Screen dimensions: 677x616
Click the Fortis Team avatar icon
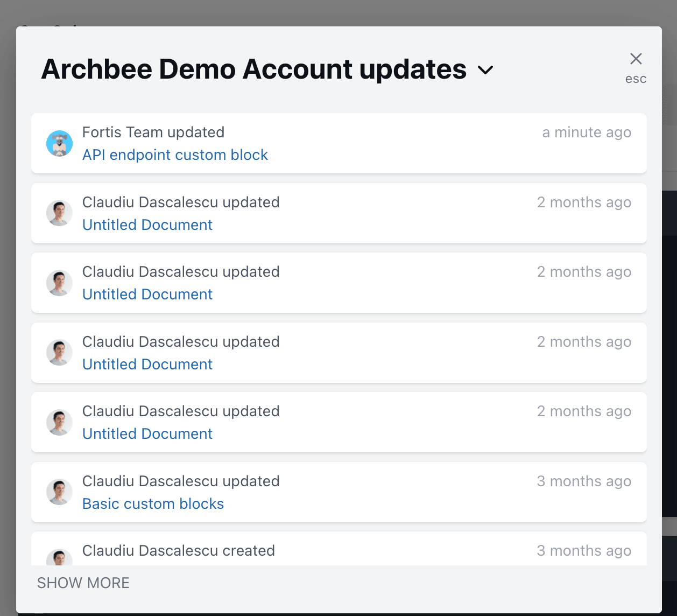pos(59,143)
